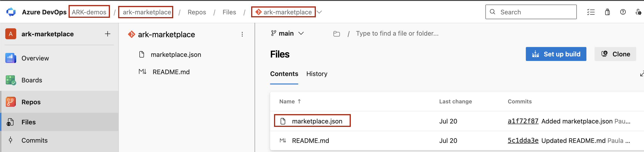This screenshot has width=644, height=152.
Task: Select Commits under Repos in the sidebar
Action: coord(59,140)
